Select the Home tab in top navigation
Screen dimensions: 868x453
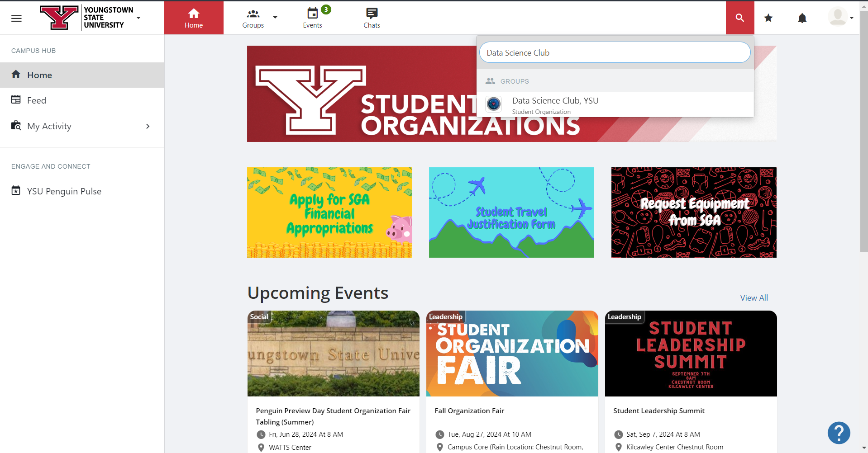click(x=194, y=18)
